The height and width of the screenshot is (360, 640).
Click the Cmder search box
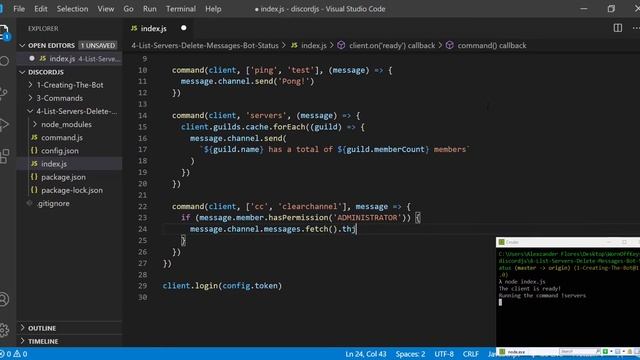(578, 351)
